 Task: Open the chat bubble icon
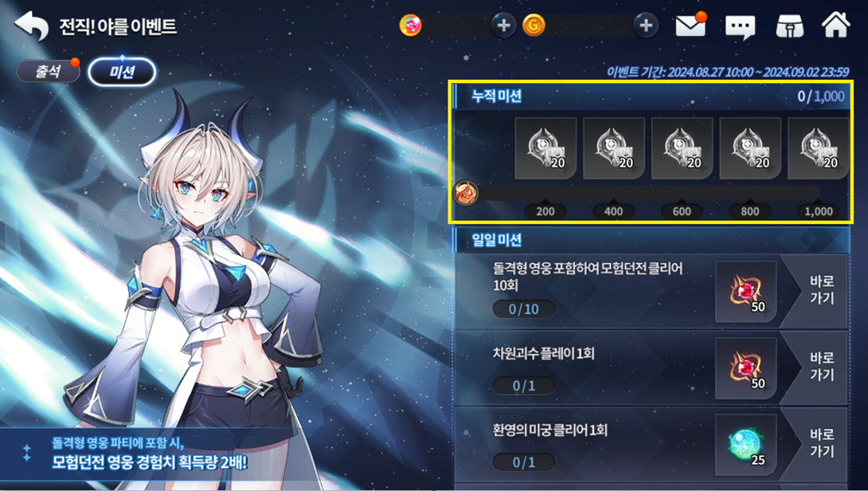pyautogui.click(x=740, y=26)
